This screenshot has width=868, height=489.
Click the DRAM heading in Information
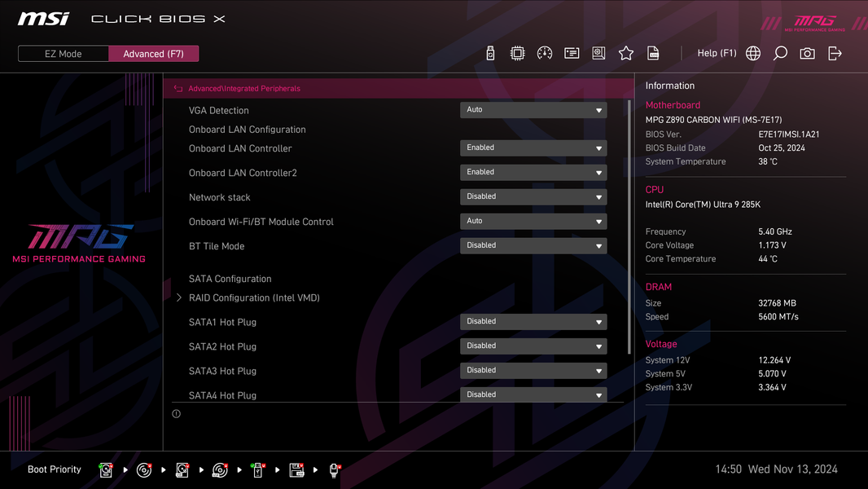[658, 287]
